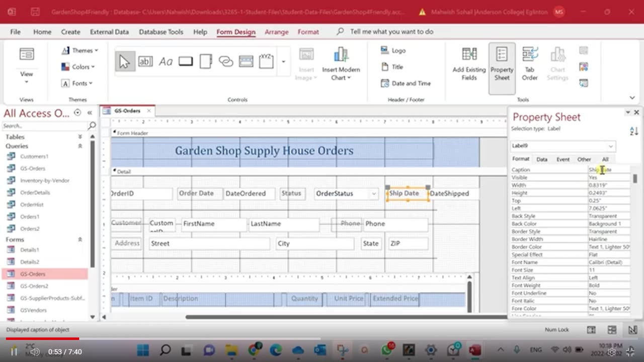Screen dimensions: 644x362
Task: Toggle the Property Sheet button
Action: click(502, 68)
